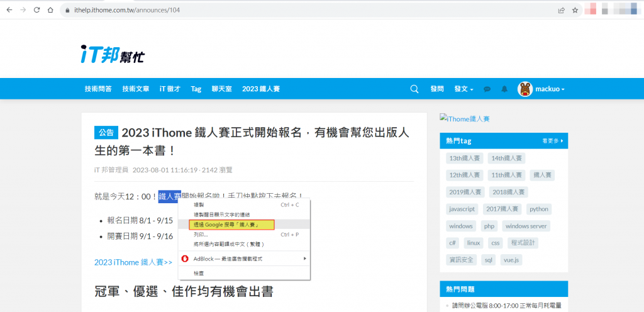
Task: Select the 2018鐵人賽 tag
Action: tap(508, 192)
